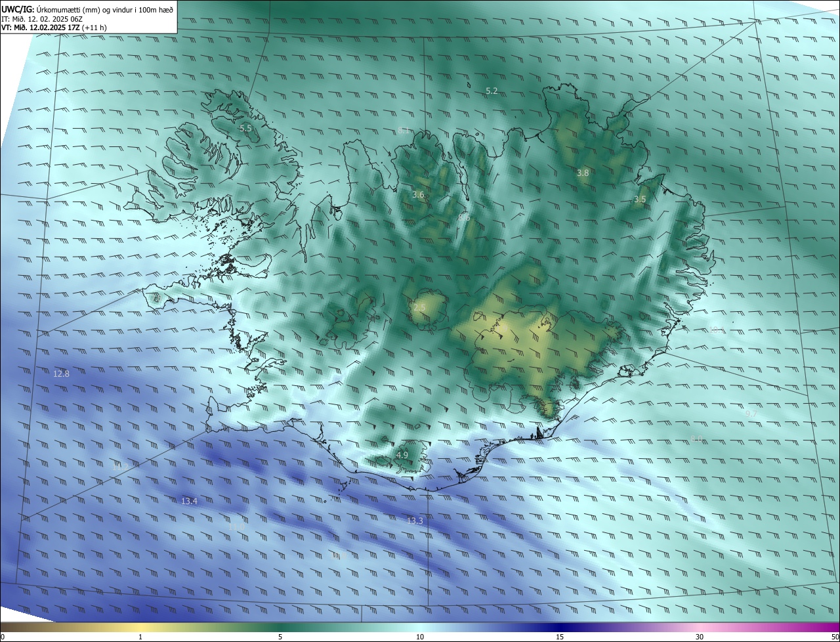Click the colorbar tick label 15
This screenshot has width=840, height=642.
pos(560,637)
